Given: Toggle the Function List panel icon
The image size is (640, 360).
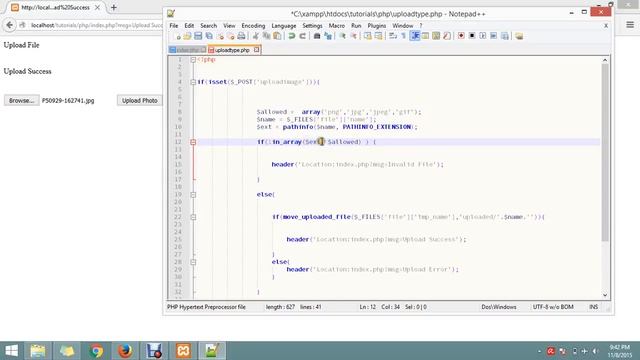Looking at the screenshot, I should point(447,36).
